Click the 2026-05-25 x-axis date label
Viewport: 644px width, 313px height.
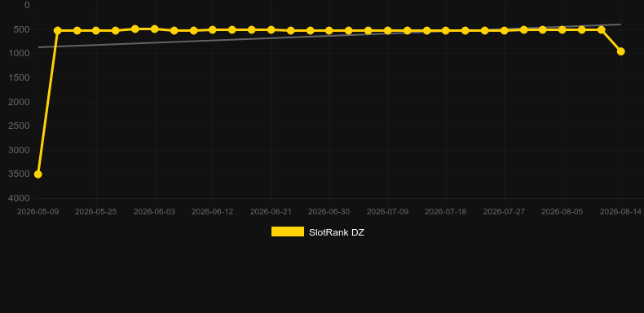tap(95, 212)
